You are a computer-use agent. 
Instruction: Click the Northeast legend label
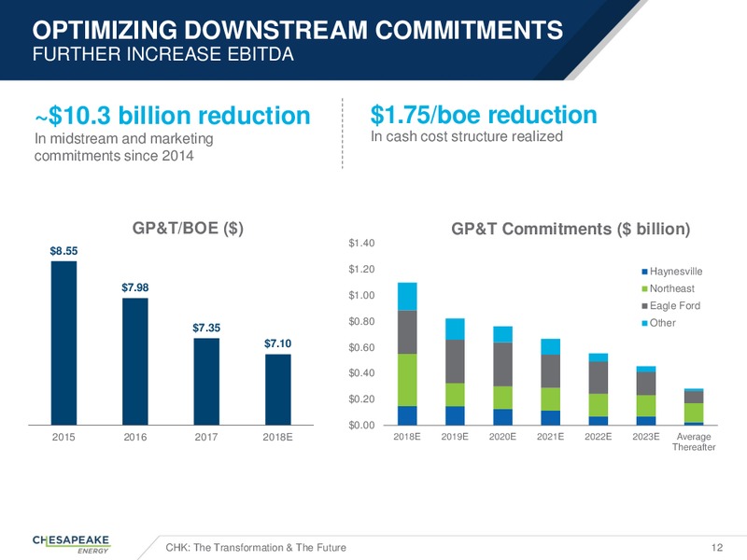[x=672, y=288]
